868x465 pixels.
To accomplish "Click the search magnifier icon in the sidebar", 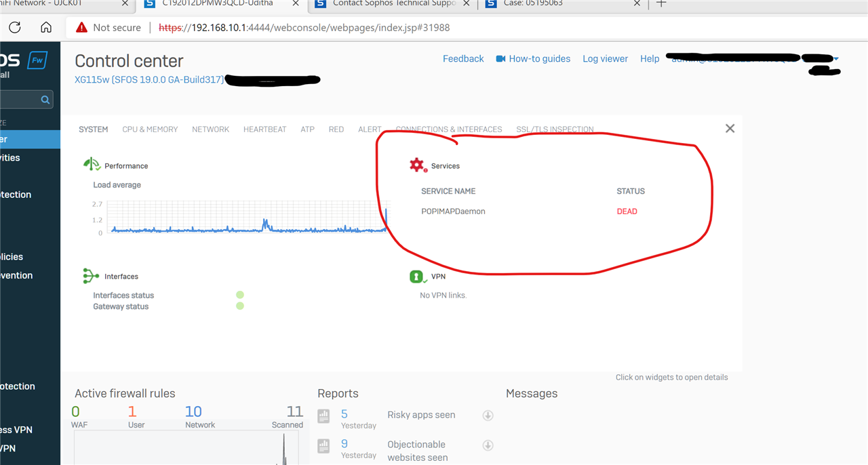I will click(x=45, y=100).
